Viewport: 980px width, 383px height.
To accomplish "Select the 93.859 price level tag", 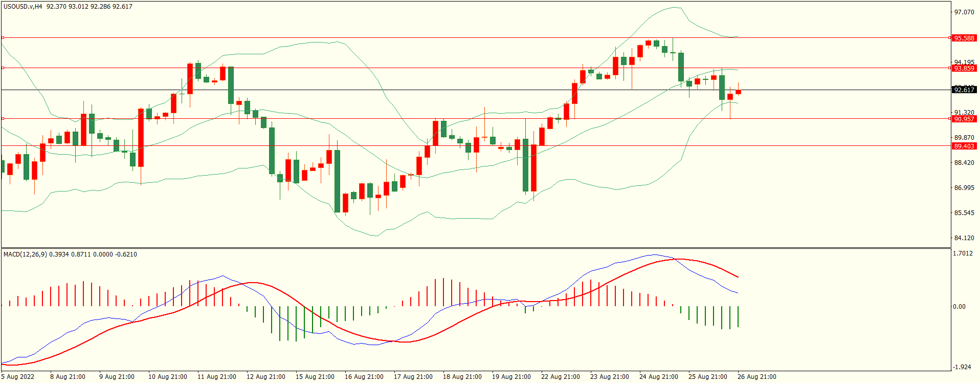I will [x=964, y=68].
